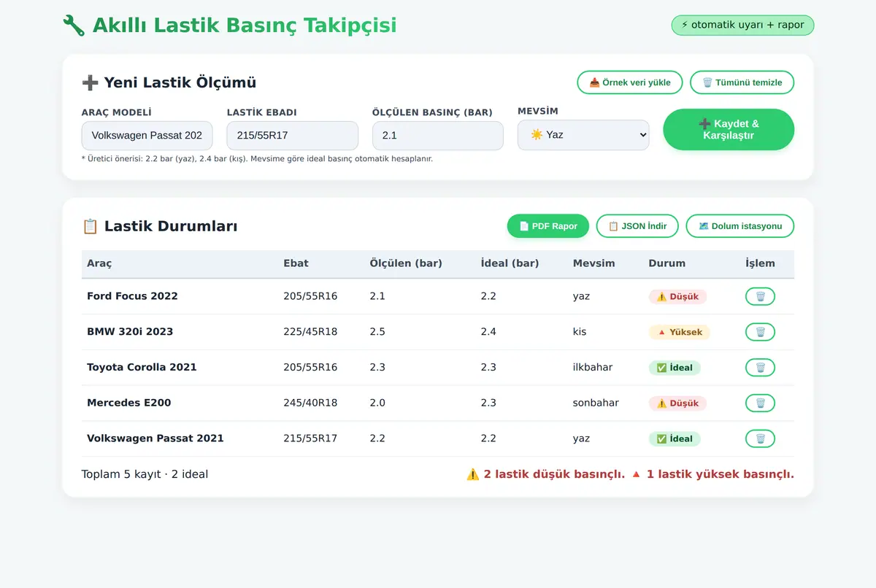Click the Yüksek status badge for BMW 320i
Image resolution: width=876 pixels, height=588 pixels.
(679, 332)
